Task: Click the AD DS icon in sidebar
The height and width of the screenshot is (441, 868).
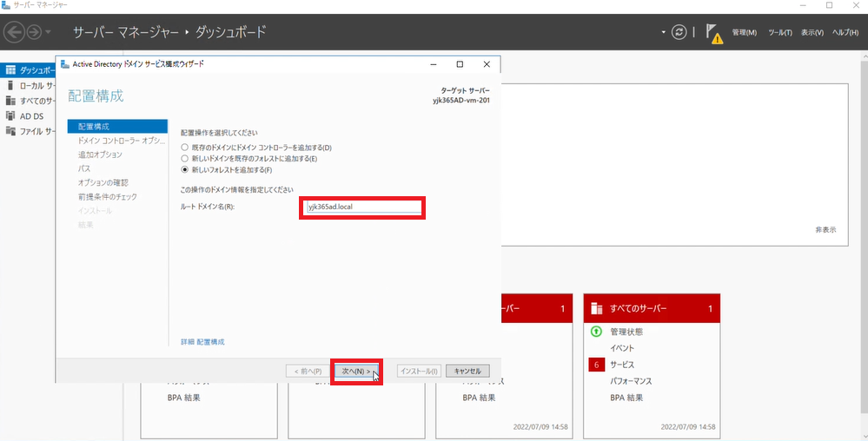Action: (x=10, y=116)
